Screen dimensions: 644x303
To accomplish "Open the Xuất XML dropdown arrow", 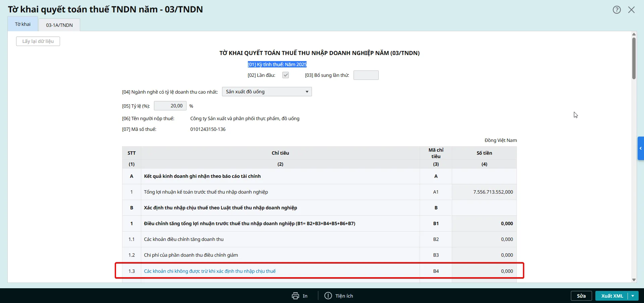I will (x=633, y=296).
